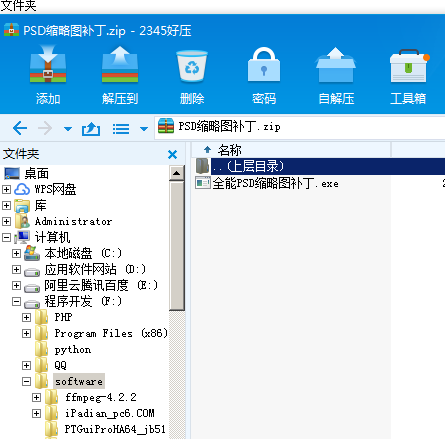Open the 密码 padlock tool
445x439 pixels.
tap(264, 65)
